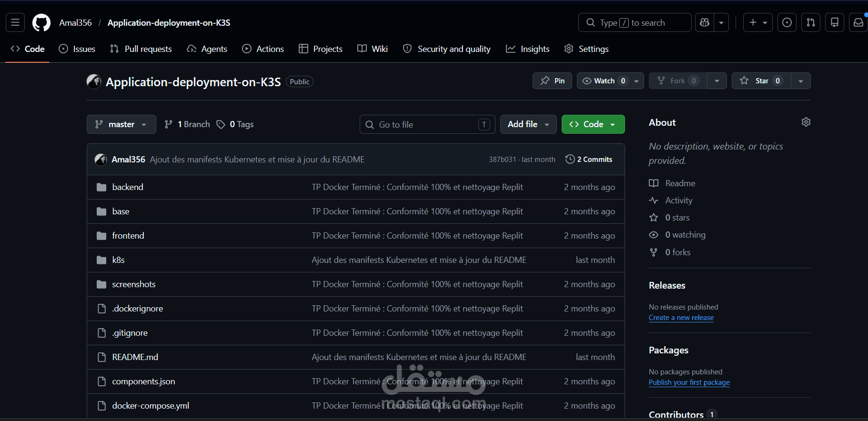Click the Go to file search box

(427, 124)
